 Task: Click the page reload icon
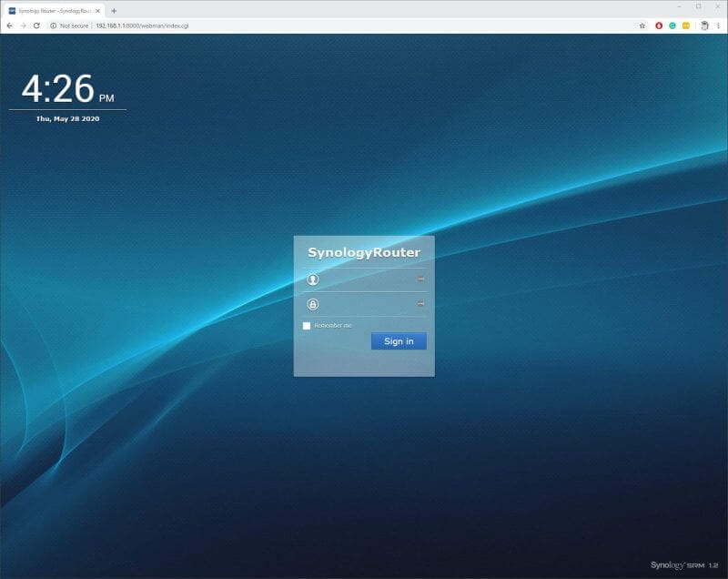38,26
